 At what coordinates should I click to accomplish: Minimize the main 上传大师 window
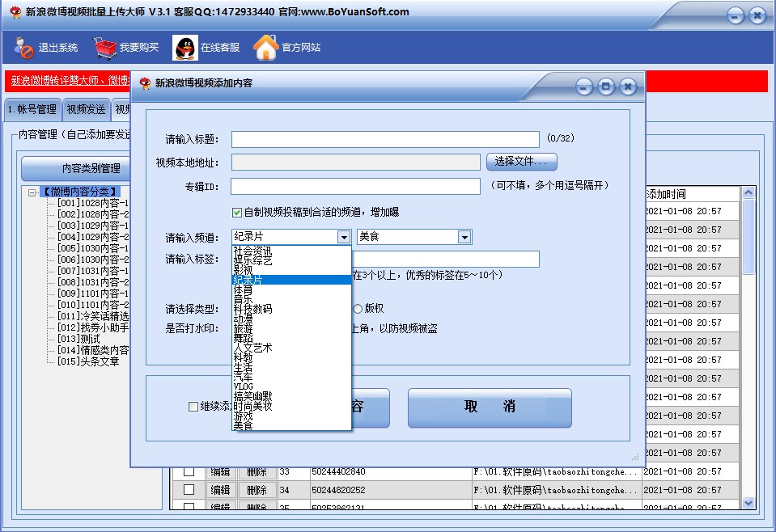[x=735, y=16]
